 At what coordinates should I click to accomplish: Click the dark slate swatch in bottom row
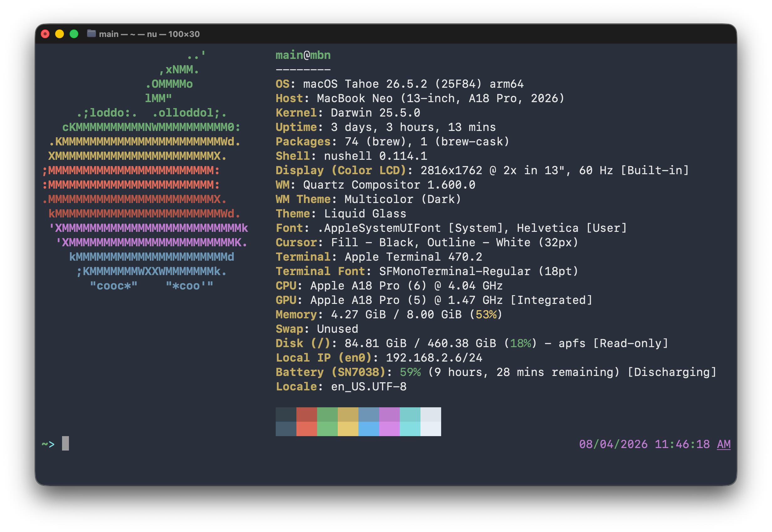(286, 429)
